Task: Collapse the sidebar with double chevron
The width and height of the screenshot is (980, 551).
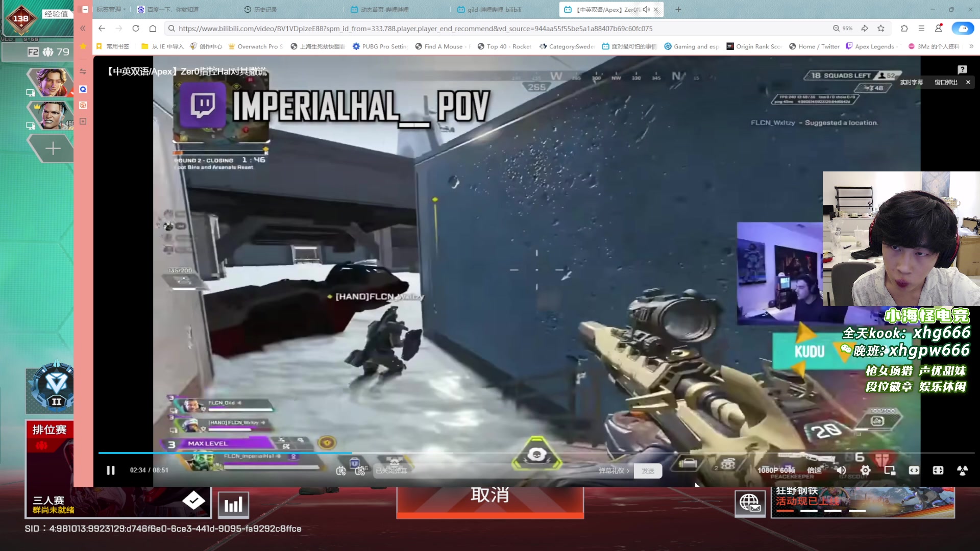Action: [x=83, y=29]
